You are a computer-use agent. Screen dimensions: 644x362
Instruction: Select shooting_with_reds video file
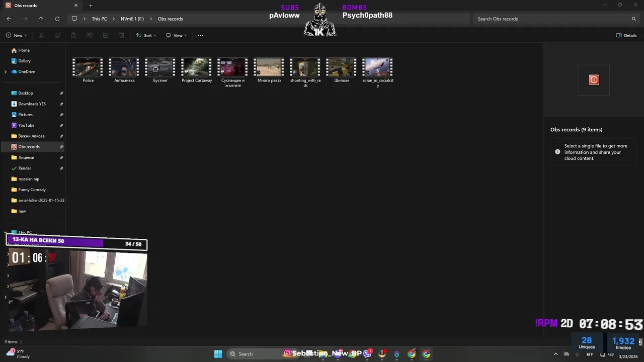point(305,72)
